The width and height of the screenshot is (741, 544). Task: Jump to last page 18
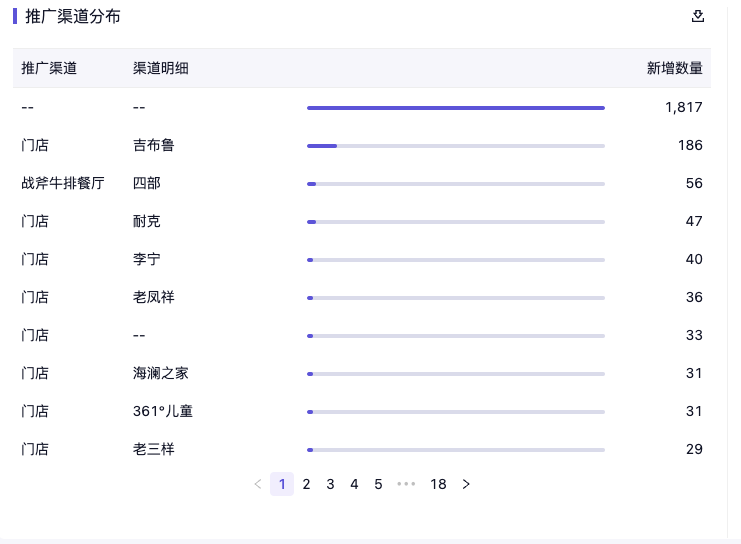tap(438, 484)
